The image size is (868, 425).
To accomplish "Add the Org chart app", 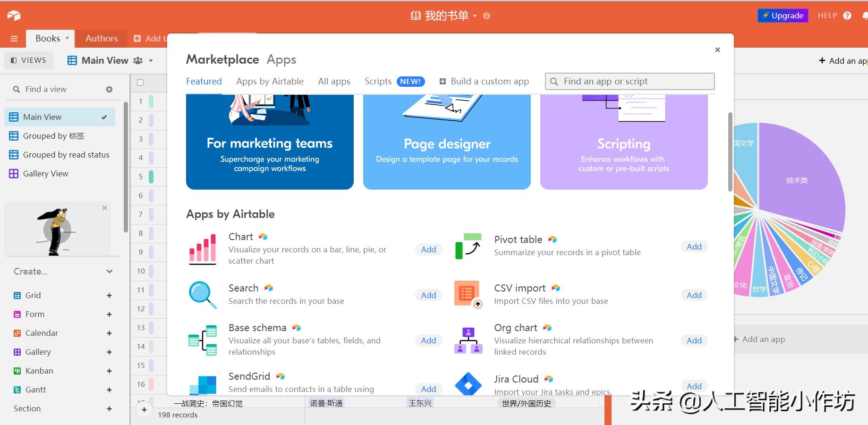I will click(x=694, y=341).
